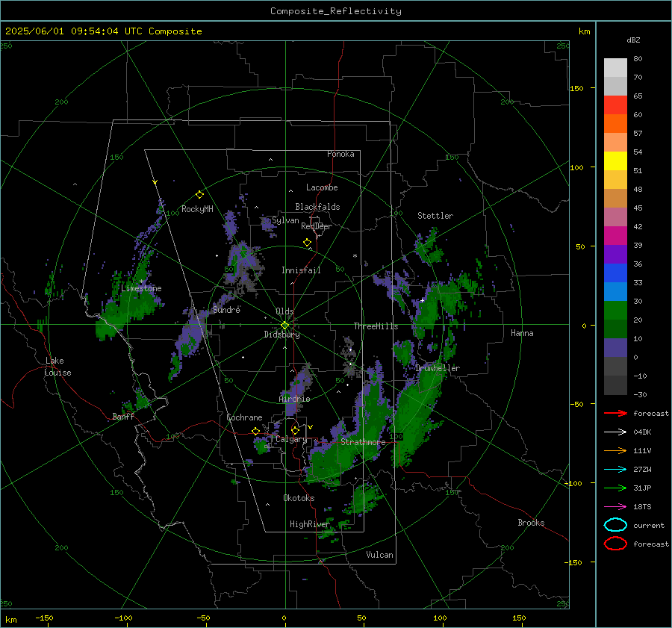Select the Airdrie label on the map

[x=294, y=399]
